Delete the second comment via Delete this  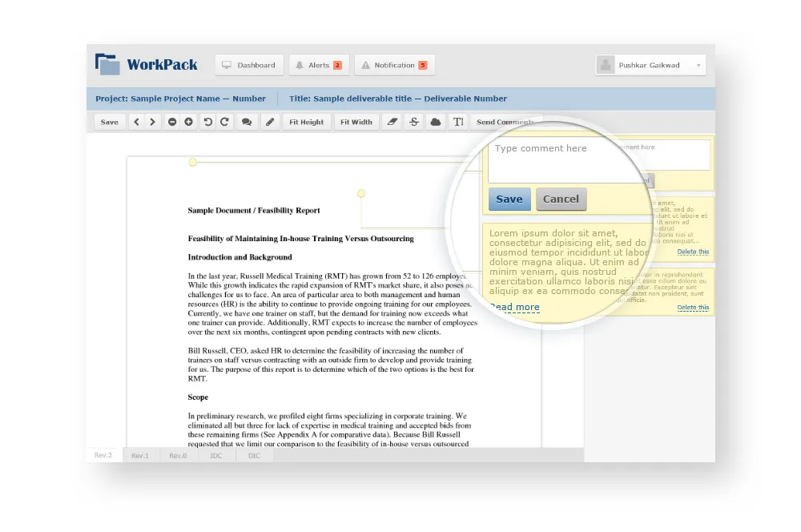coord(693,307)
